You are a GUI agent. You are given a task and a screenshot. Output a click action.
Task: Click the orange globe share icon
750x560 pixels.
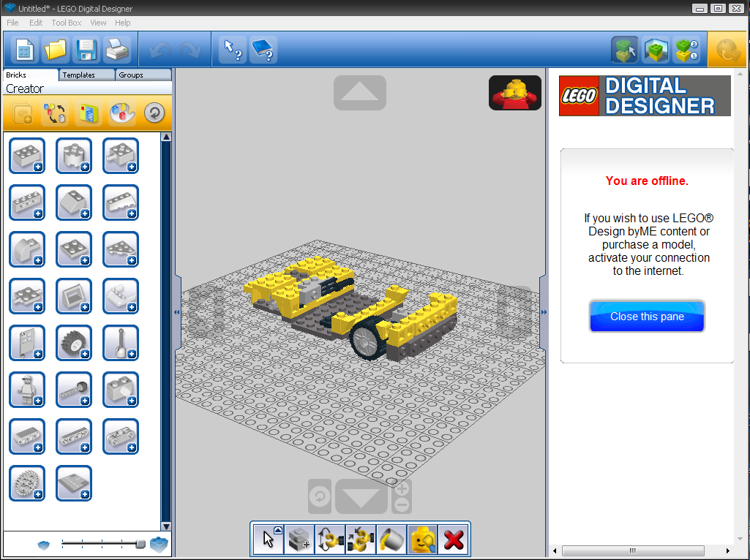pyautogui.click(x=726, y=50)
